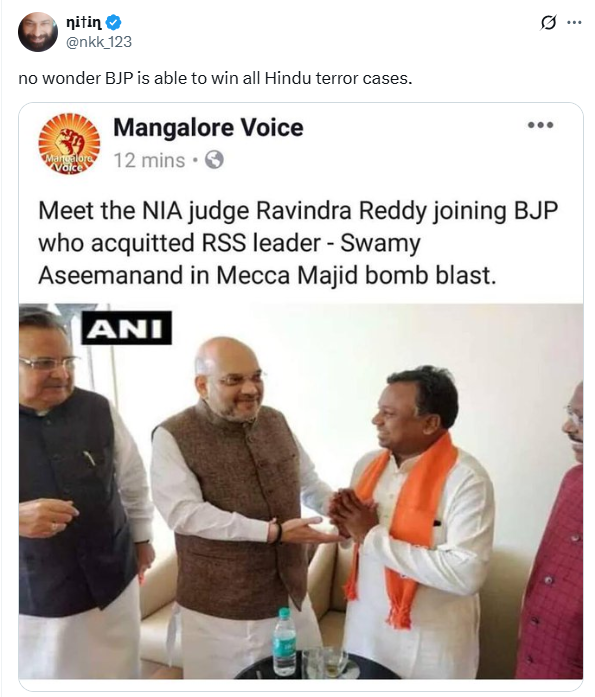Open the @nkk_123 handle link
Image resolution: width=595 pixels, height=697 pixels.
(x=99, y=42)
